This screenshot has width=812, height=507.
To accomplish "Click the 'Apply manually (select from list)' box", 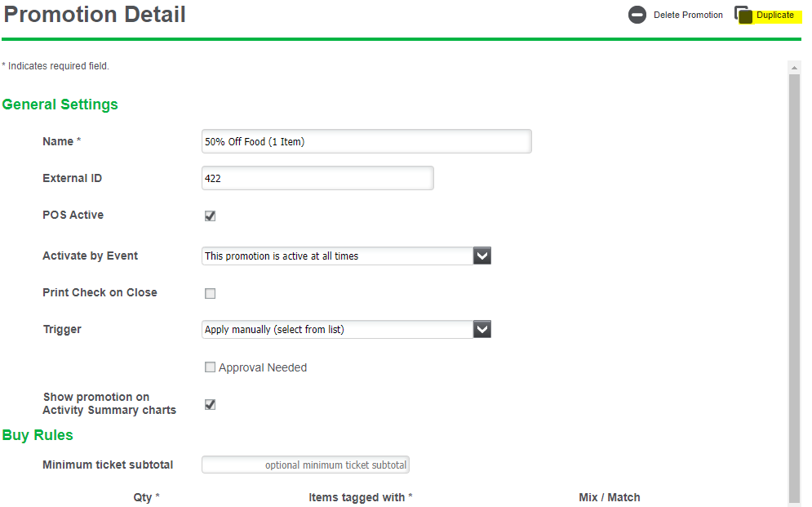I will [337, 330].
